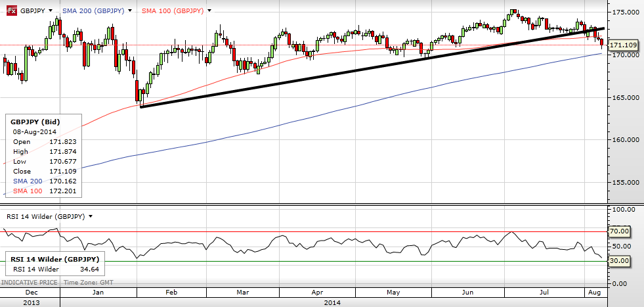Click the 165.000 price axis label
The height and width of the screenshot is (307, 644).
click(x=624, y=97)
